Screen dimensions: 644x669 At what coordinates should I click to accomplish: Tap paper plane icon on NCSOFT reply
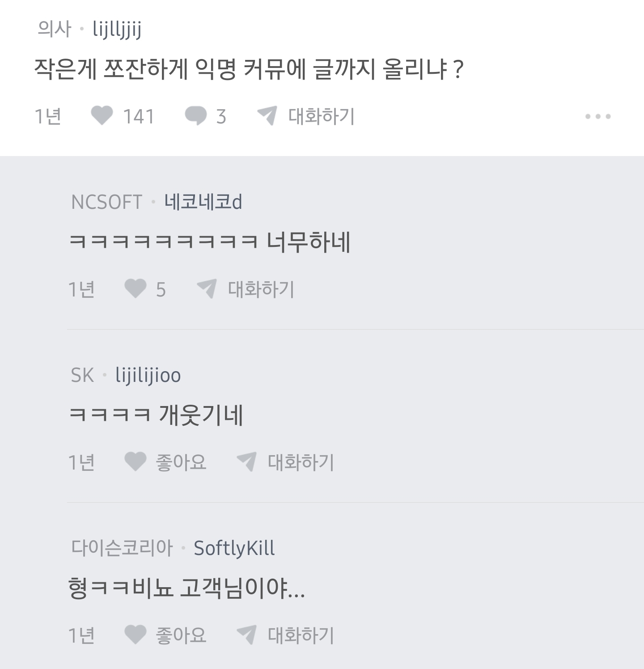207,289
